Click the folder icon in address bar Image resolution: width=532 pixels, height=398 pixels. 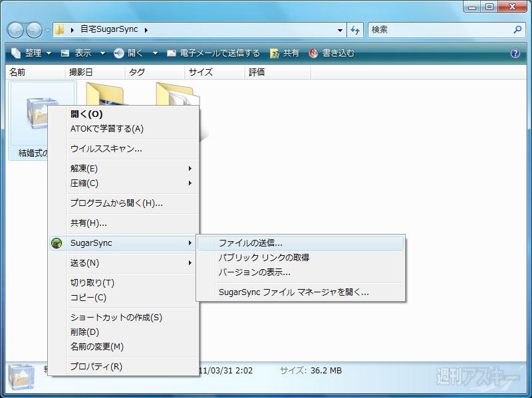coord(59,29)
